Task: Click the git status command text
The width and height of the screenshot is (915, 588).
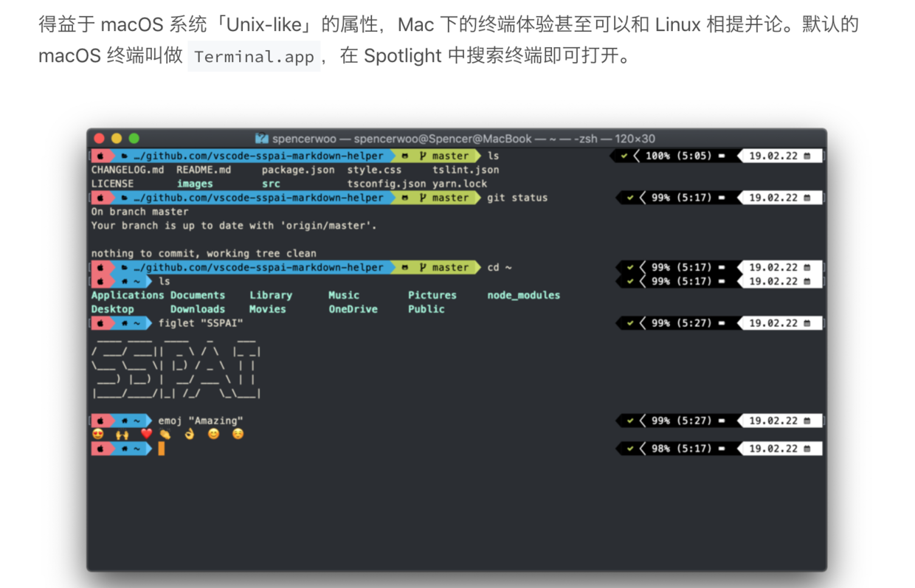Action: click(x=517, y=198)
